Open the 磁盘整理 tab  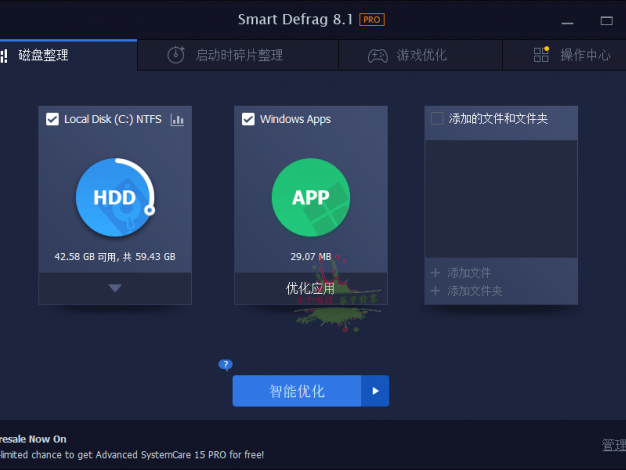68,55
